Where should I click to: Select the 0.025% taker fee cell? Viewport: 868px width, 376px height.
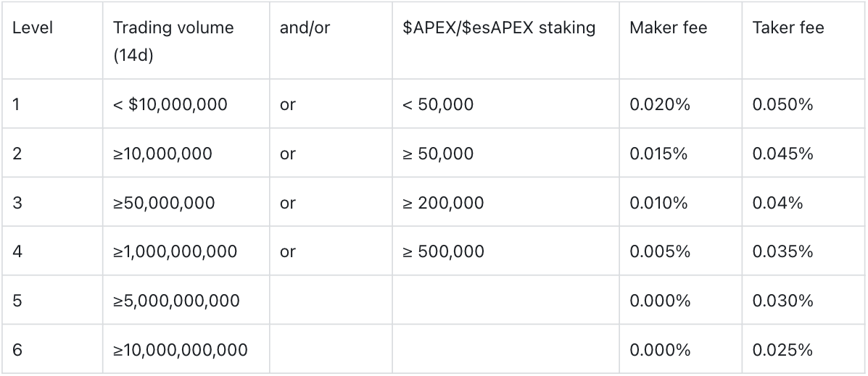click(x=782, y=350)
